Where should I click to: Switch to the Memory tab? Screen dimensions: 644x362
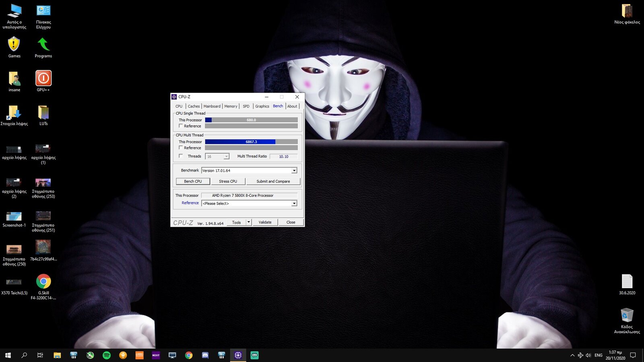[x=231, y=106]
